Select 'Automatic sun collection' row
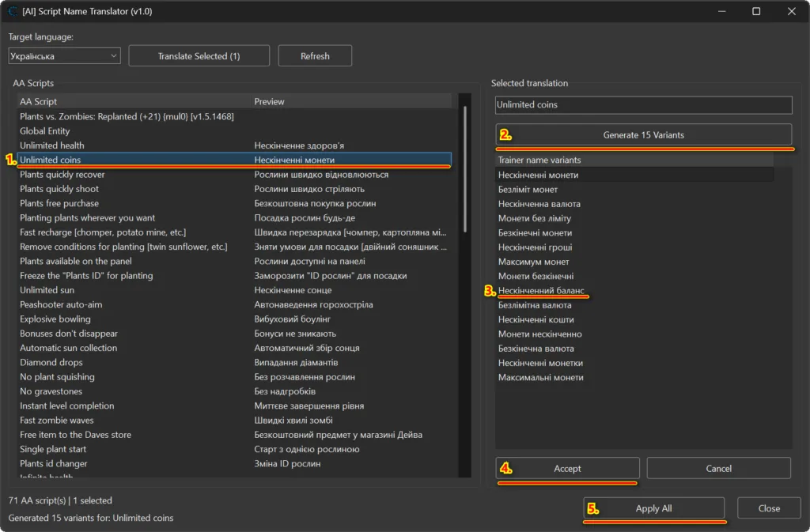Viewport: 810px width, 532px height. [x=234, y=348]
